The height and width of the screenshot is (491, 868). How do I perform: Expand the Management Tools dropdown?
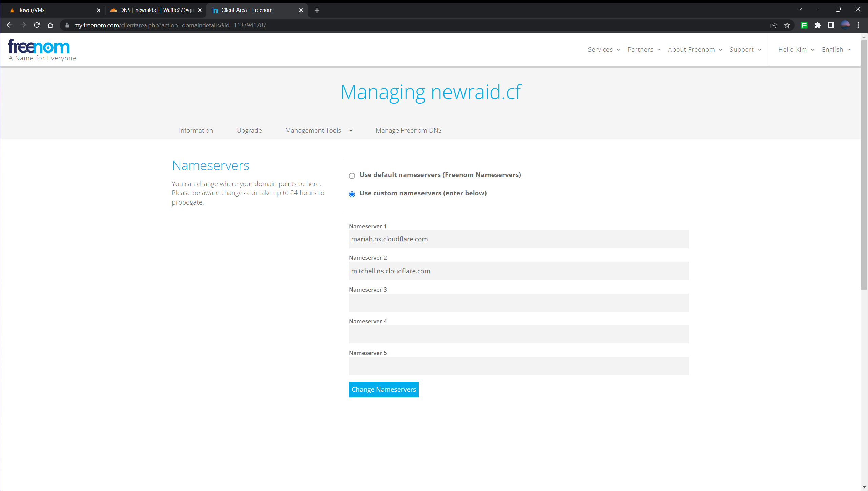[x=319, y=130]
